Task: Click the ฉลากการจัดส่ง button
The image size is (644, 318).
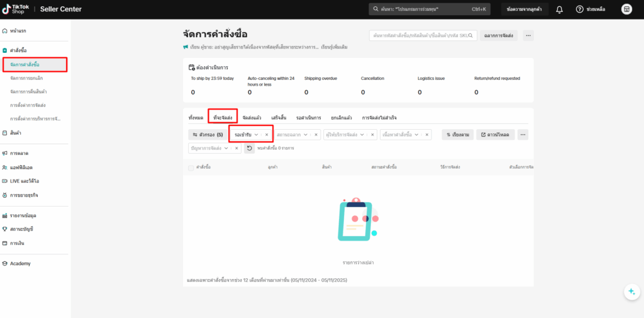Action: pos(499,35)
